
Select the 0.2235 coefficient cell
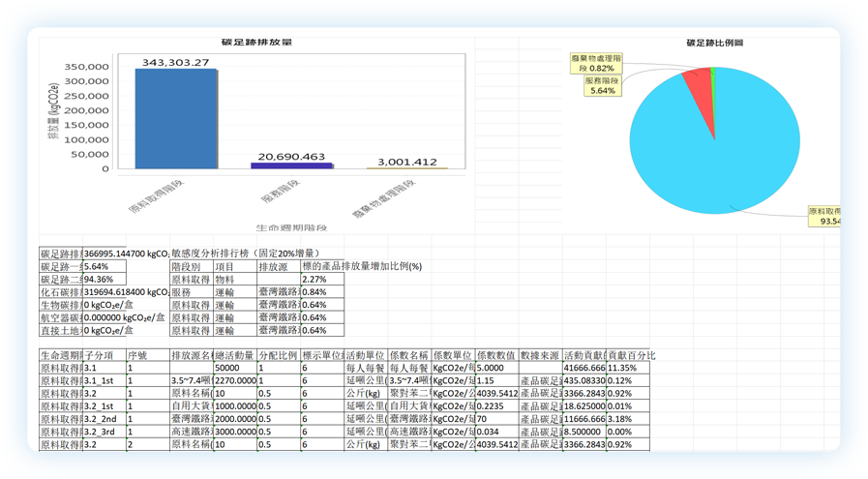click(x=496, y=406)
